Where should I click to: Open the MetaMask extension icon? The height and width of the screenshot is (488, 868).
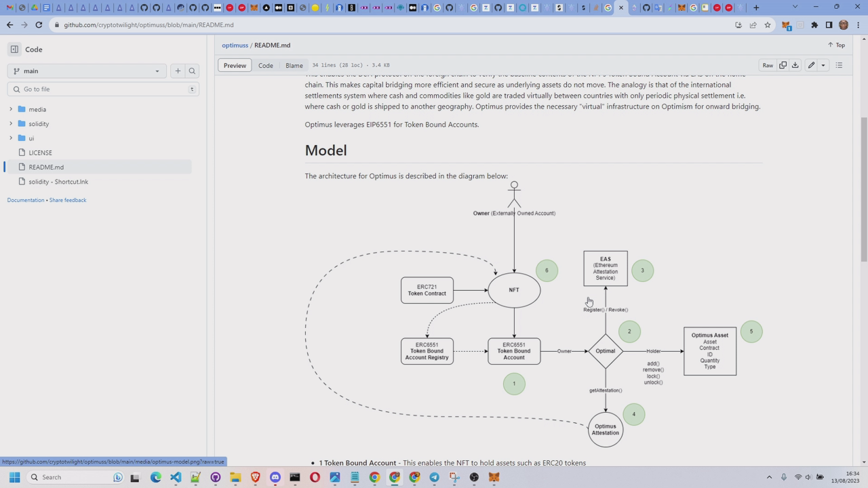click(x=786, y=25)
